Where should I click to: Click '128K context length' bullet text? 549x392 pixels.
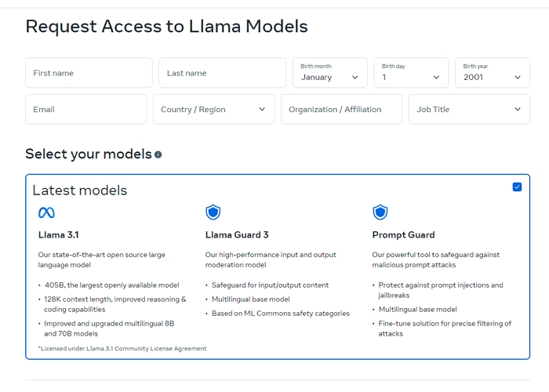(x=115, y=304)
